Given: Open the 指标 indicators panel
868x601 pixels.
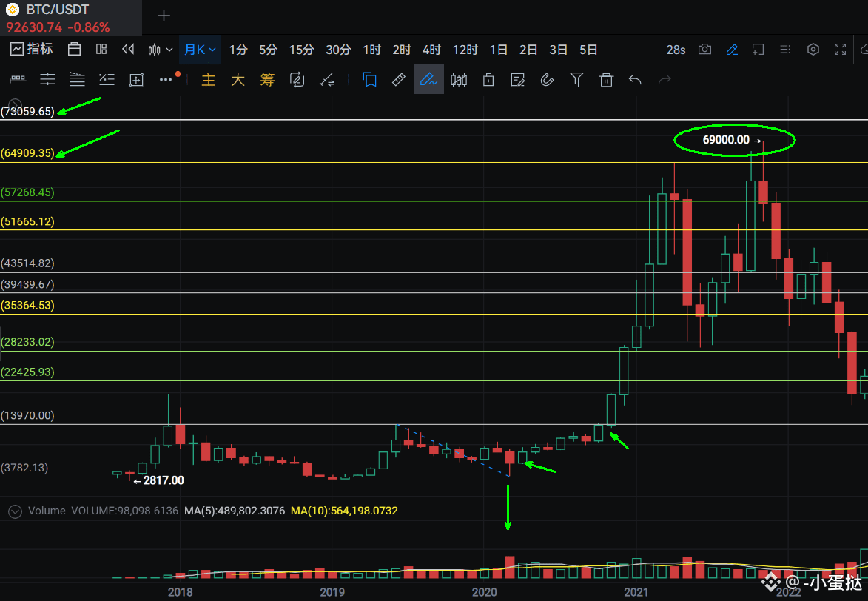Looking at the screenshot, I should pos(32,50).
